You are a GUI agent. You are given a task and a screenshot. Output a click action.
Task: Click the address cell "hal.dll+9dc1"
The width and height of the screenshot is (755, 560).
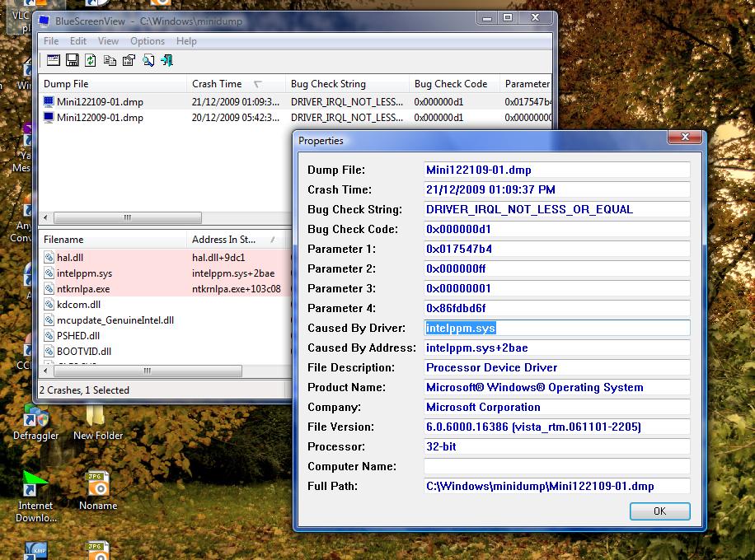click(218, 258)
